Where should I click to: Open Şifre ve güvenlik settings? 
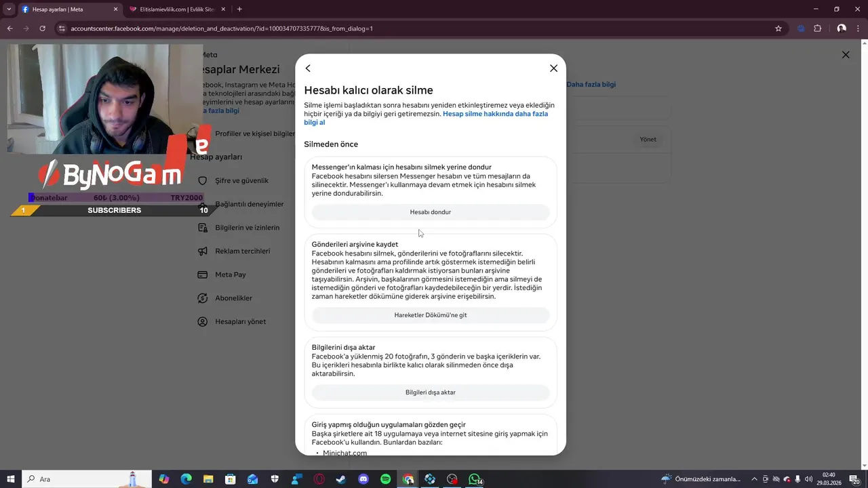(242, 181)
